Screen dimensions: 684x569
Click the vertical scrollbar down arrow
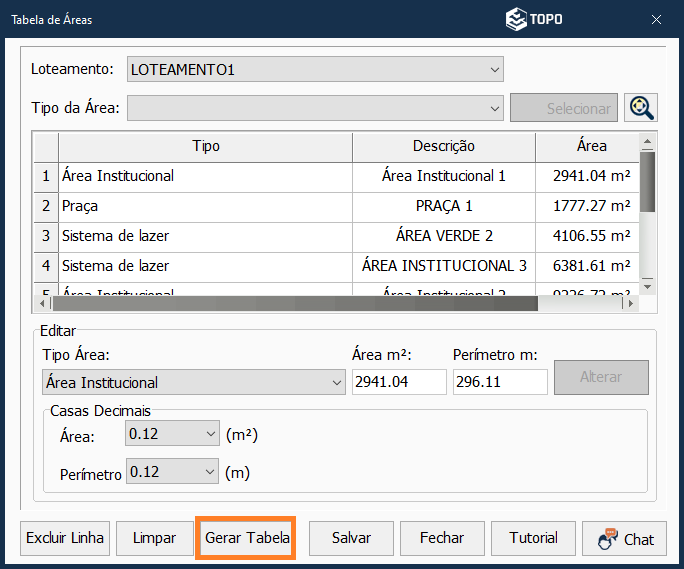pos(647,286)
